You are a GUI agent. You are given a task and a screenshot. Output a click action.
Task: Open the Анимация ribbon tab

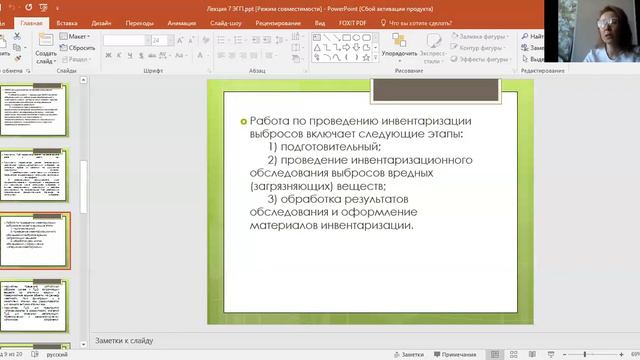(x=182, y=23)
